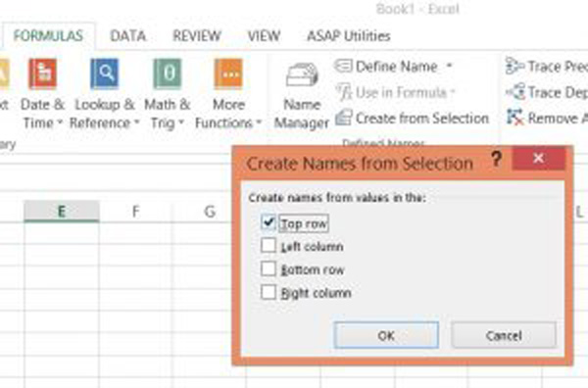Switch to the VIEW tab
Viewport: 588px width, 388px height.
pyautogui.click(x=264, y=36)
